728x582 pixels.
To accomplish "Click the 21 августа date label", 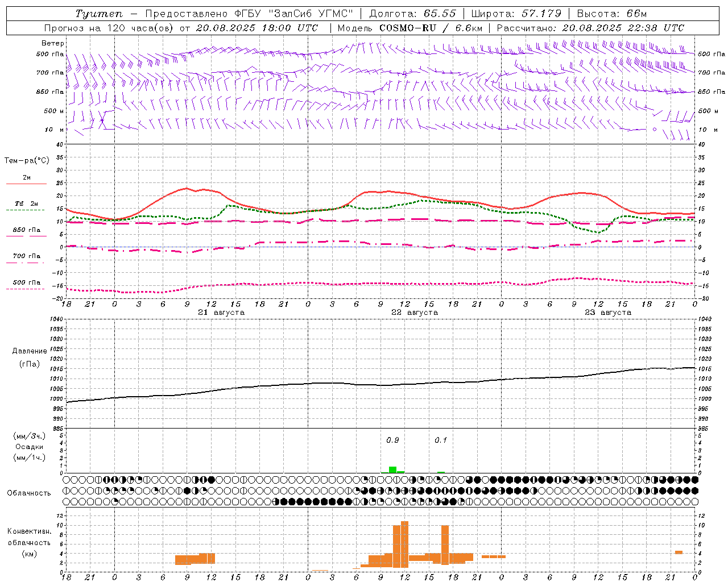I will (x=221, y=313).
